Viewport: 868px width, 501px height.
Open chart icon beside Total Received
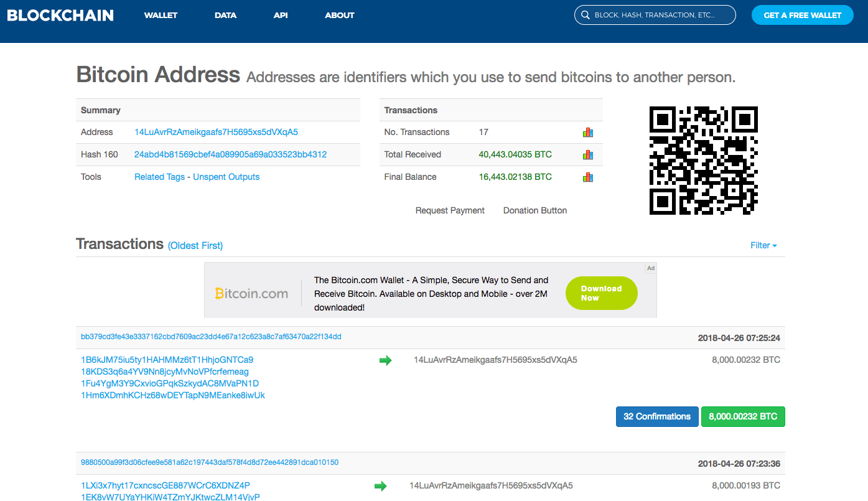[x=588, y=154]
